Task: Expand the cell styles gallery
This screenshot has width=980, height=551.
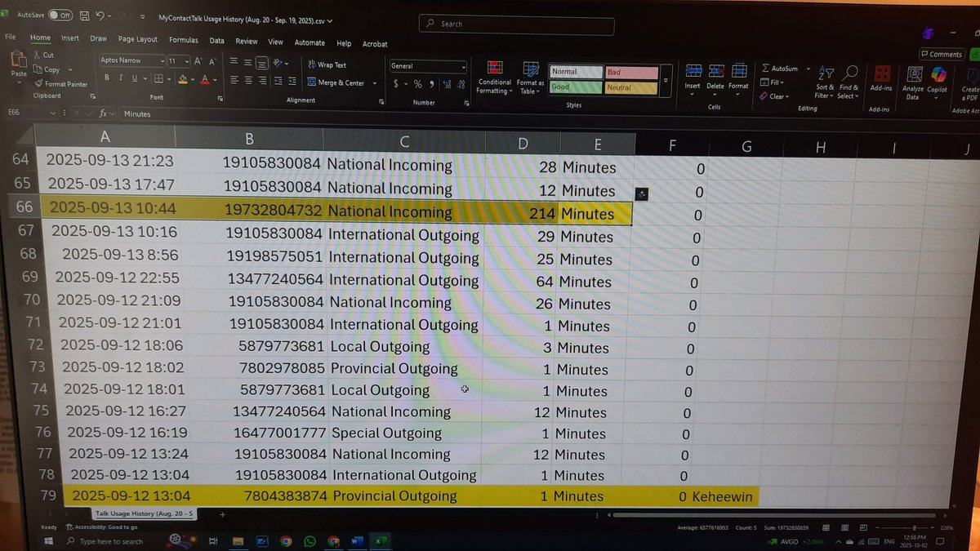Action: pyautogui.click(x=666, y=81)
